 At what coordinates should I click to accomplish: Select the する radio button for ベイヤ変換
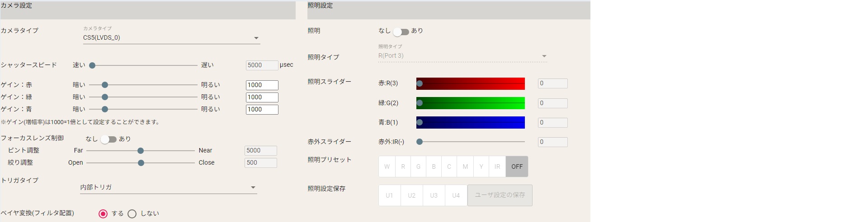tap(103, 214)
